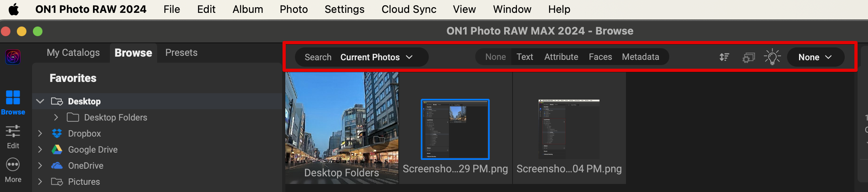Open the Current Photos search dropdown
The image size is (868, 192).
[376, 57]
